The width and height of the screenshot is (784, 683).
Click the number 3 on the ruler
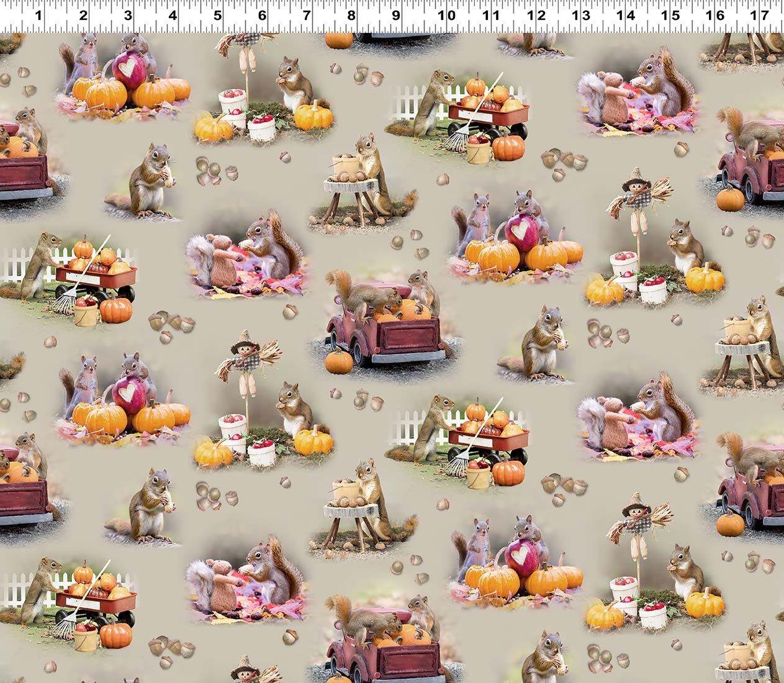tap(128, 16)
